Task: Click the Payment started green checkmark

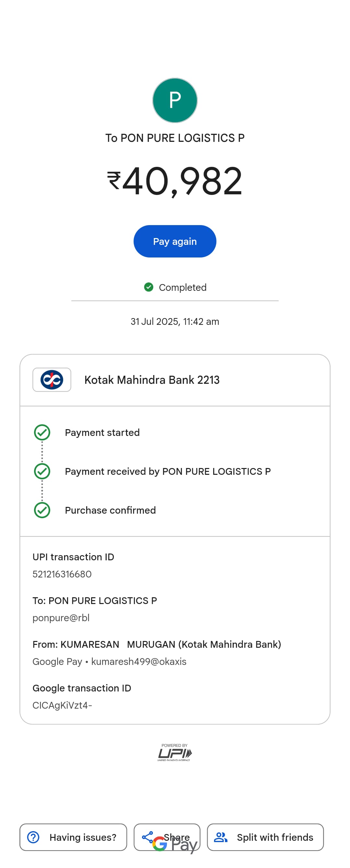Action: (42, 432)
